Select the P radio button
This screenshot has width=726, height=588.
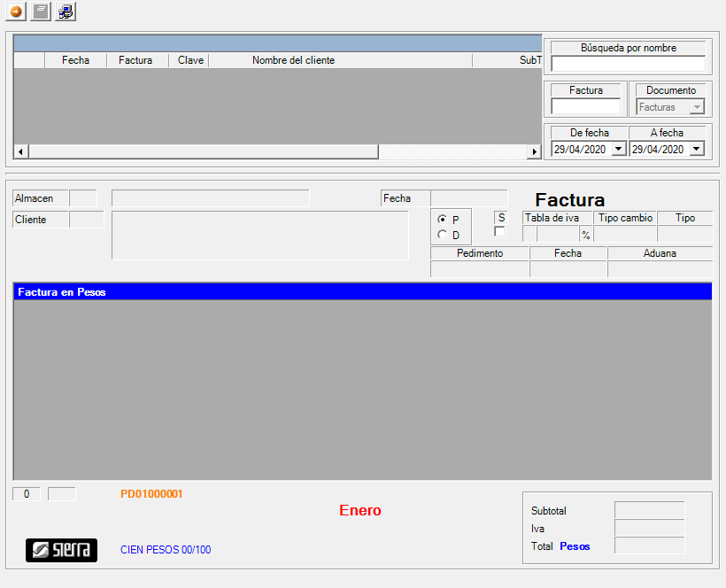(442, 220)
